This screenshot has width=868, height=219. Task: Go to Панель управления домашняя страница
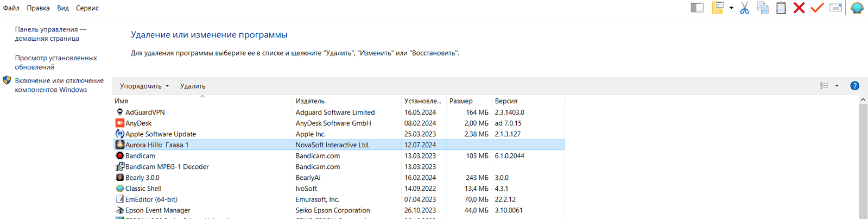coord(50,34)
